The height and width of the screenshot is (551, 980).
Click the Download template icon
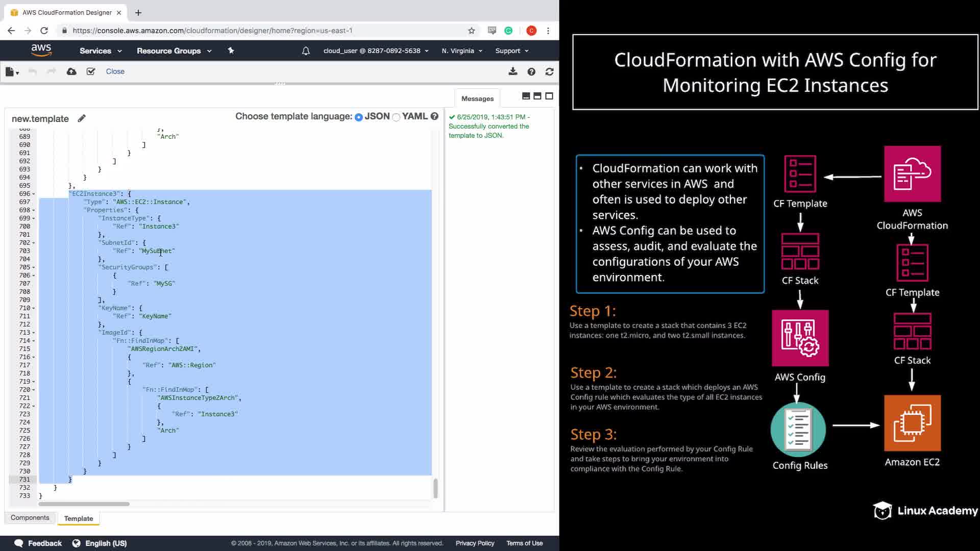point(513,71)
